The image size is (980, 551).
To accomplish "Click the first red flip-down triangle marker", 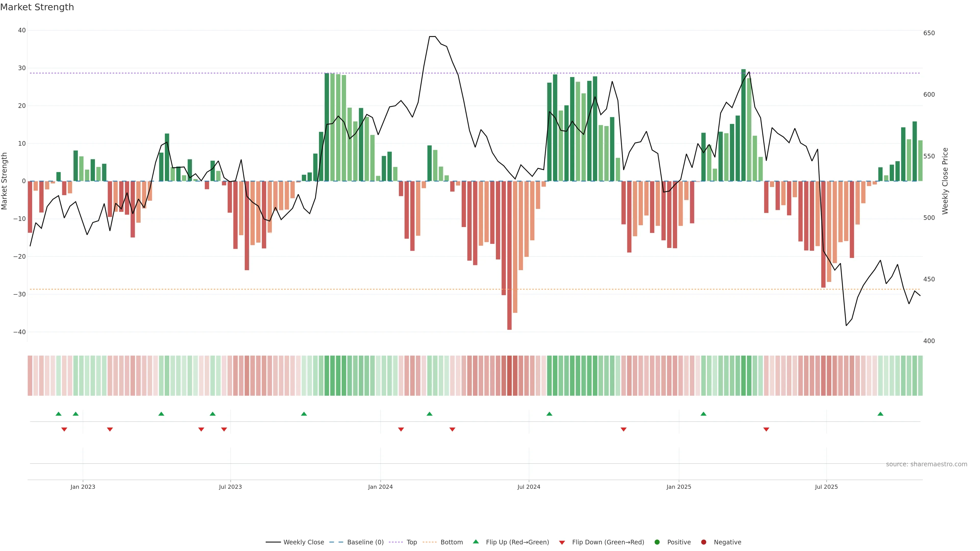I will 64,429.
